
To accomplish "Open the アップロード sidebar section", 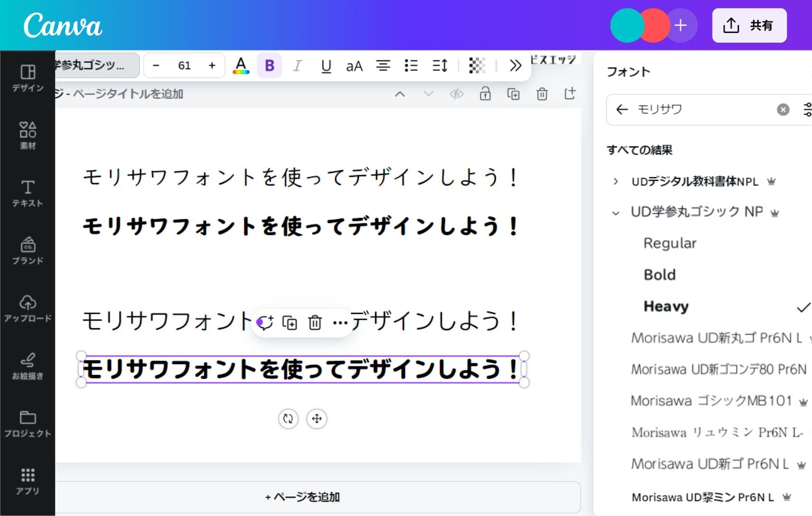I will coord(28,308).
